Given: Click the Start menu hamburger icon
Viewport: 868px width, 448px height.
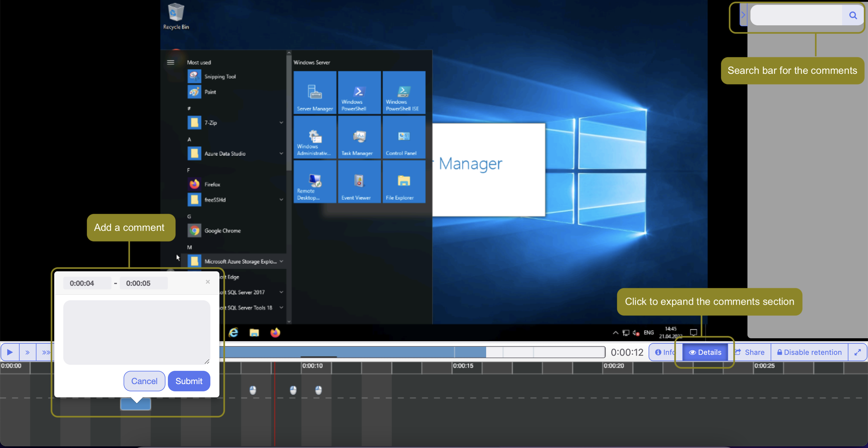Looking at the screenshot, I should (x=171, y=62).
